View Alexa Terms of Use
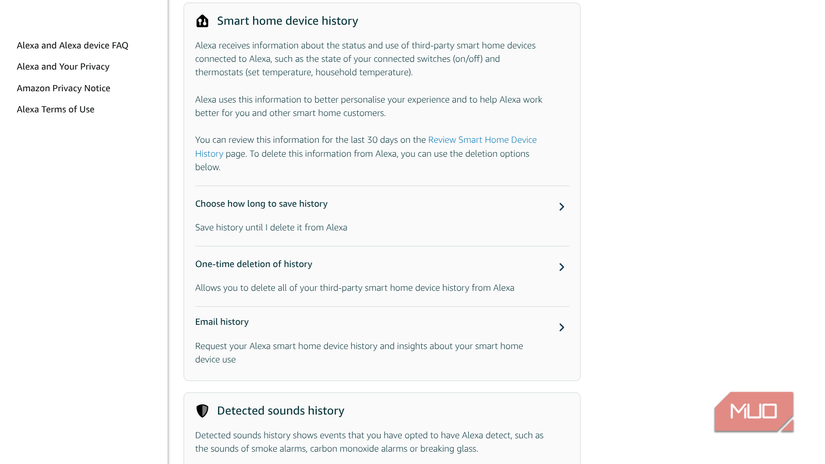 coord(55,109)
